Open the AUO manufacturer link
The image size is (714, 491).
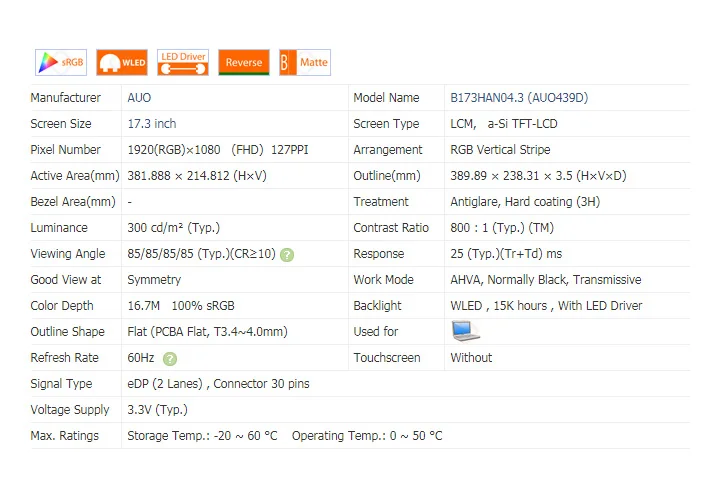(x=139, y=98)
